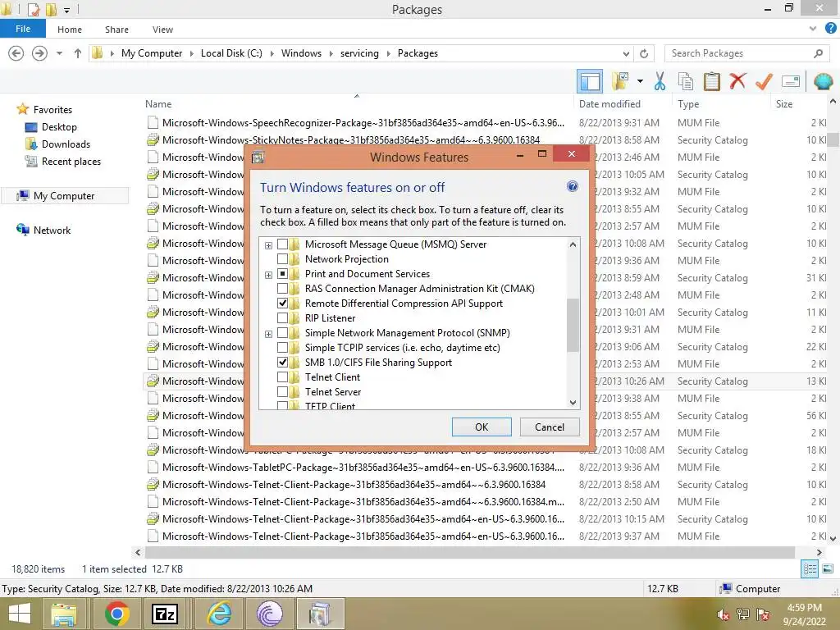Click the Forward navigation arrow
840x630 pixels.
click(39, 53)
